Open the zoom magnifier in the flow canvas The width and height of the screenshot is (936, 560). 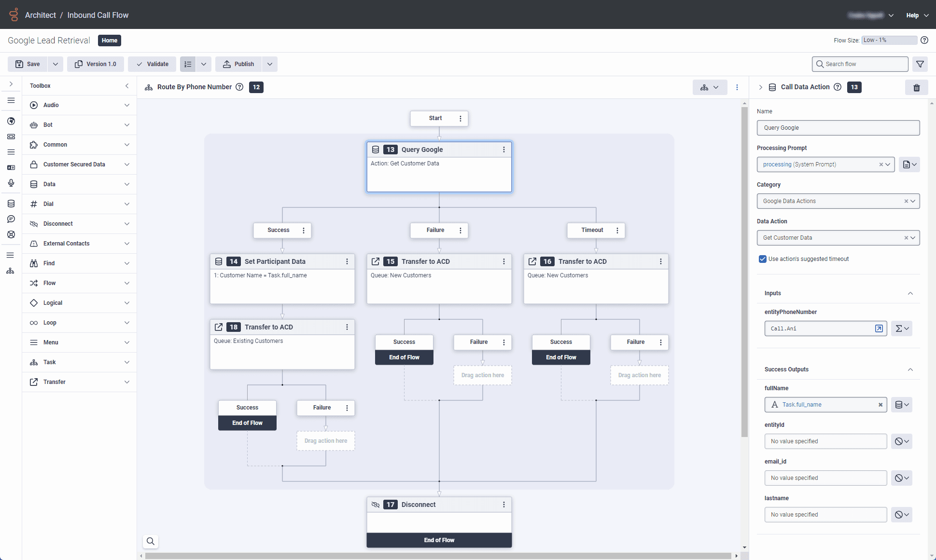tap(150, 541)
